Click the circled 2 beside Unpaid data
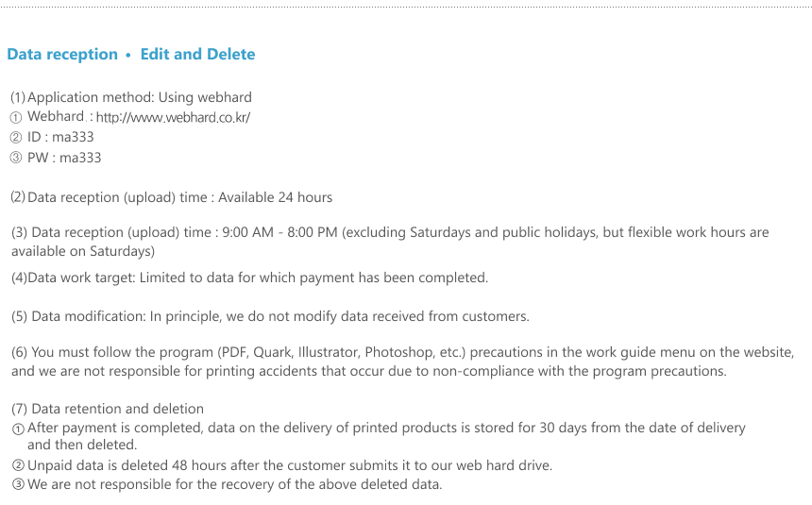The width and height of the screenshot is (812, 505). coord(18,465)
